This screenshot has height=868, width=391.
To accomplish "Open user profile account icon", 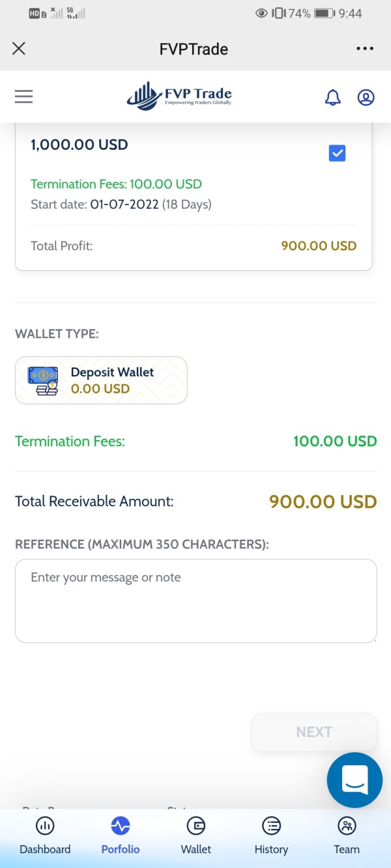I will (x=366, y=97).
